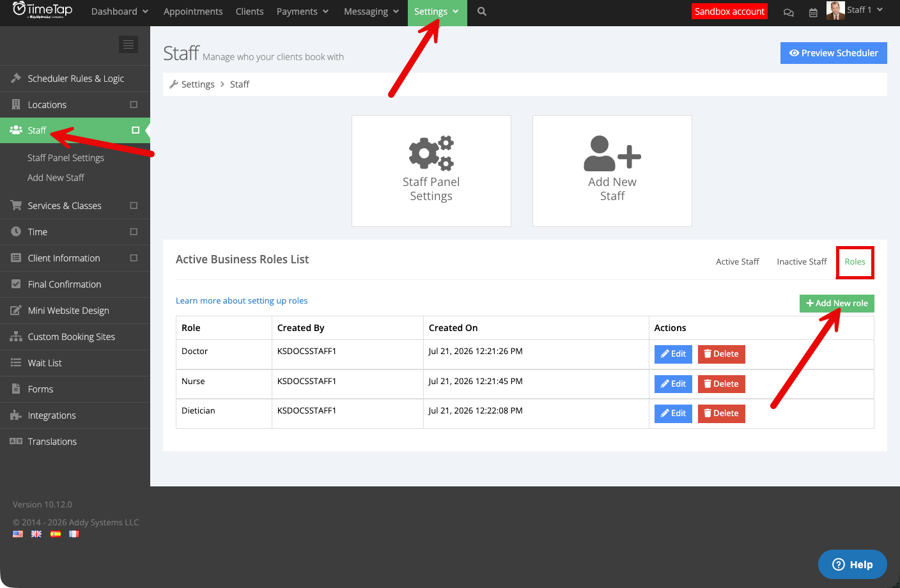The image size is (900, 588).
Task: Switch language with the France flag
Action: coord(74,534)
